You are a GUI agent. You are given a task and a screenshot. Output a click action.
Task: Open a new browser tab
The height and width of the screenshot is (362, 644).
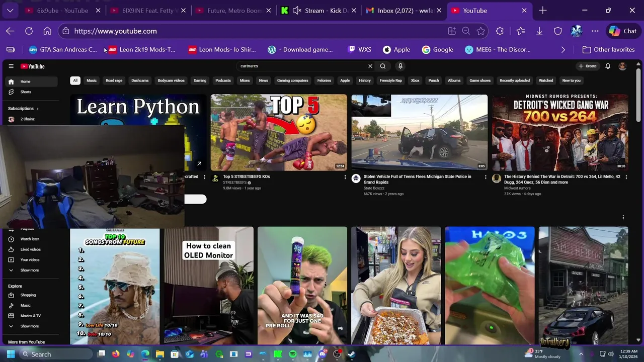click(x=543, y=11)
